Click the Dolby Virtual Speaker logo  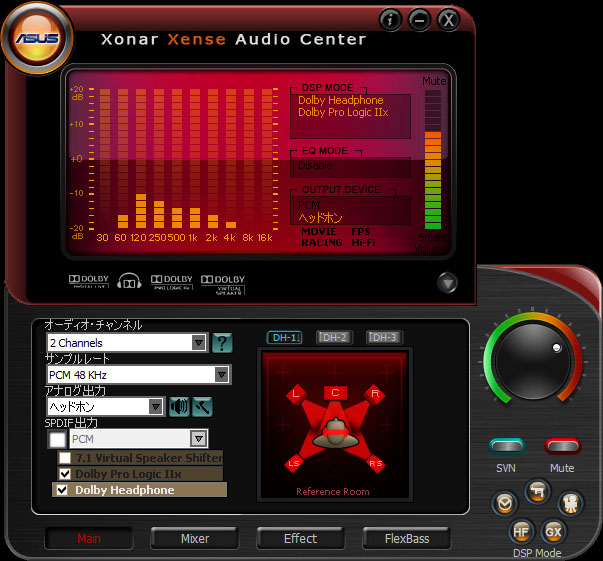pos(223,285)
